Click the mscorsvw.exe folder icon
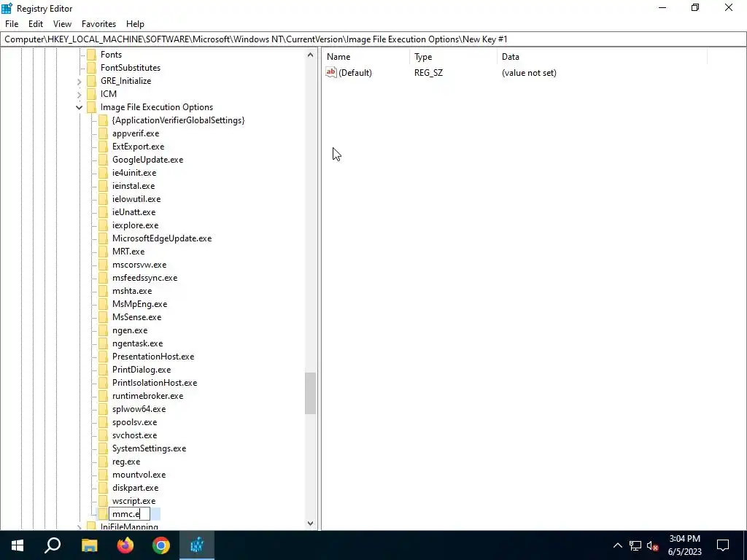The height and width of the screenshot is (560, 747). click(x=104, y=264)
